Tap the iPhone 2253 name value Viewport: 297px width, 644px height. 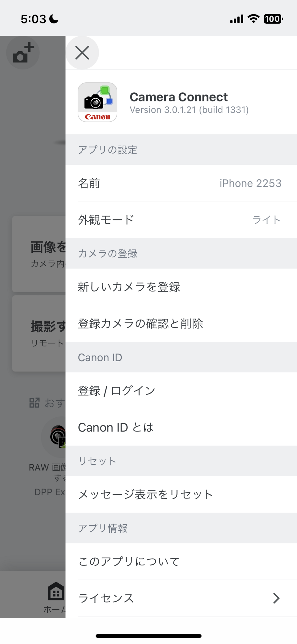(250, 183)
